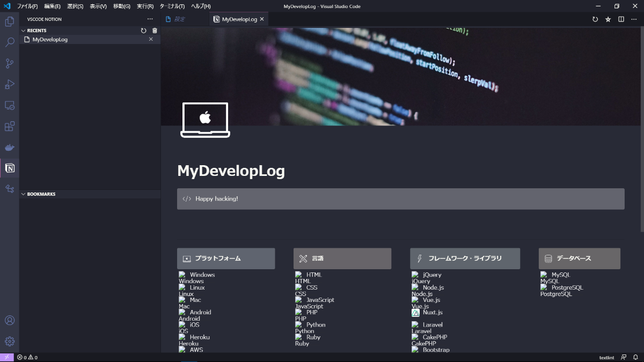
Task: Open the Search view in activity bar
Action: (x=10, y=42)
